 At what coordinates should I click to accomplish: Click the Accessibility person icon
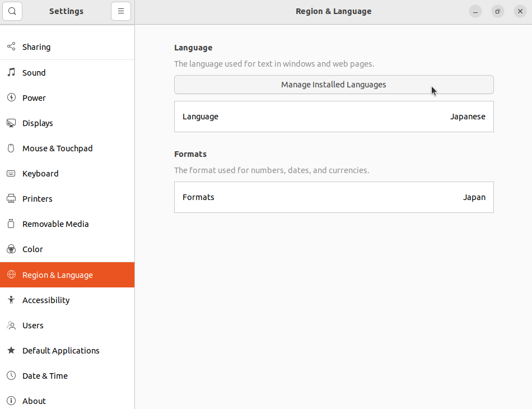pos(11,300)
